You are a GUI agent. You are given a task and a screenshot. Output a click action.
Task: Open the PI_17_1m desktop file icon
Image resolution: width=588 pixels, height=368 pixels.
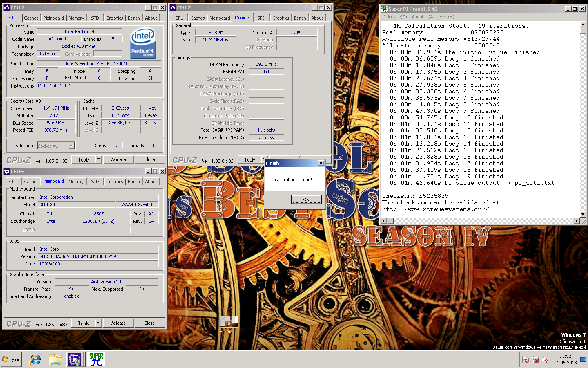click(x=229, y=325)
